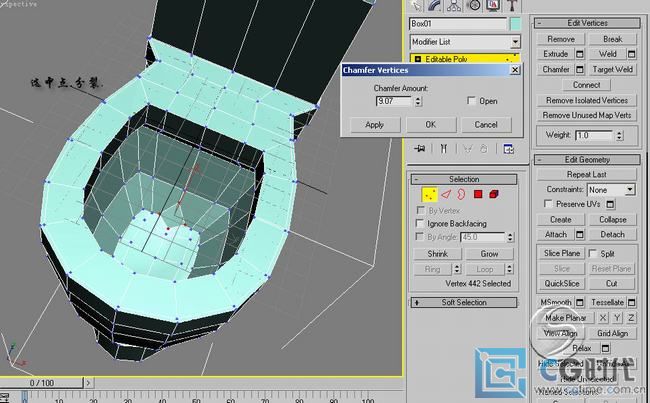Expand the Modifier List dropdown
This screenshot has height=403, width=650.
pos(515,42)
